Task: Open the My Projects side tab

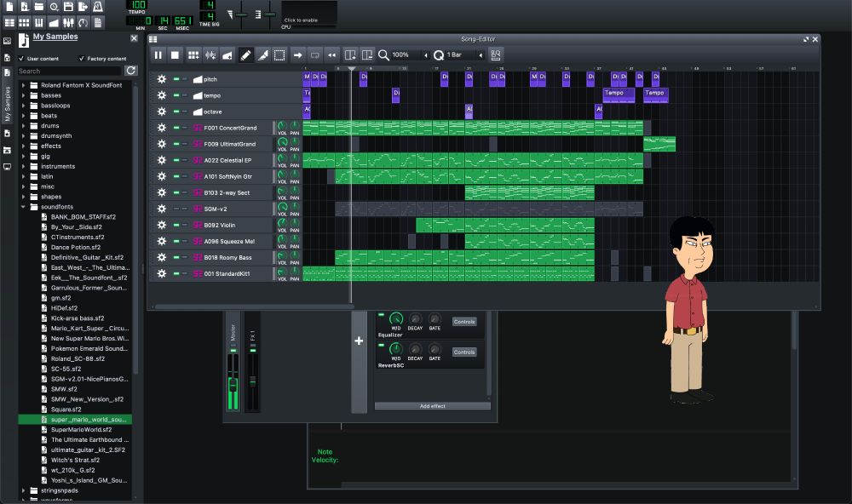Action: pyautogui.click(x=7, y=58)
